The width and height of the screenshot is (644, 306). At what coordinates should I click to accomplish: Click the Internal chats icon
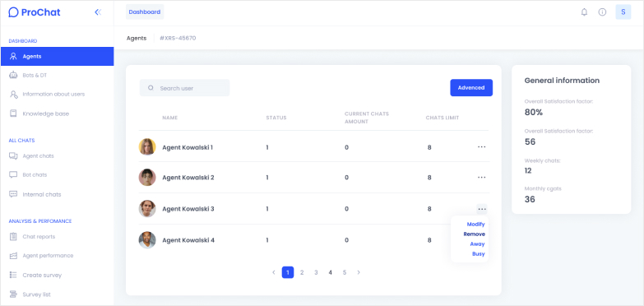coord(13,194)
